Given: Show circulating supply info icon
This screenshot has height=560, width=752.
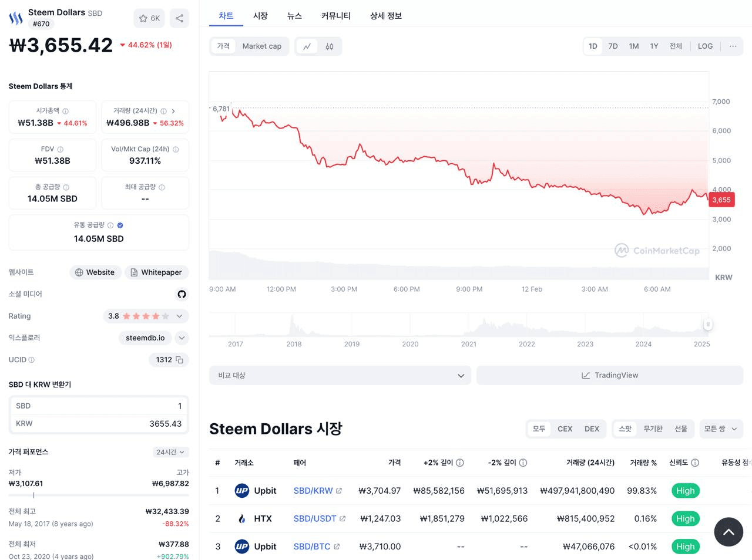Looking at the screenshot, I should (110, 225).
